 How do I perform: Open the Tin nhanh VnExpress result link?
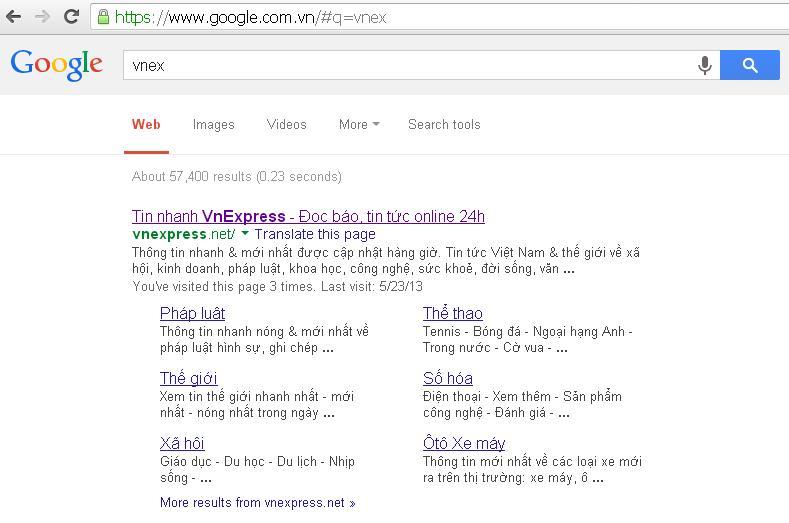click(x=308, y=216)
